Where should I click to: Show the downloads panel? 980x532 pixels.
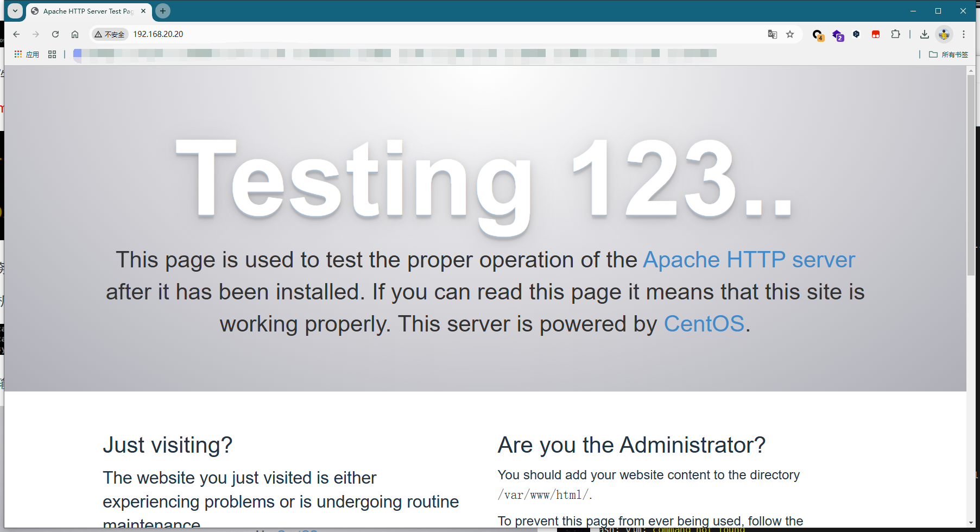925,34
